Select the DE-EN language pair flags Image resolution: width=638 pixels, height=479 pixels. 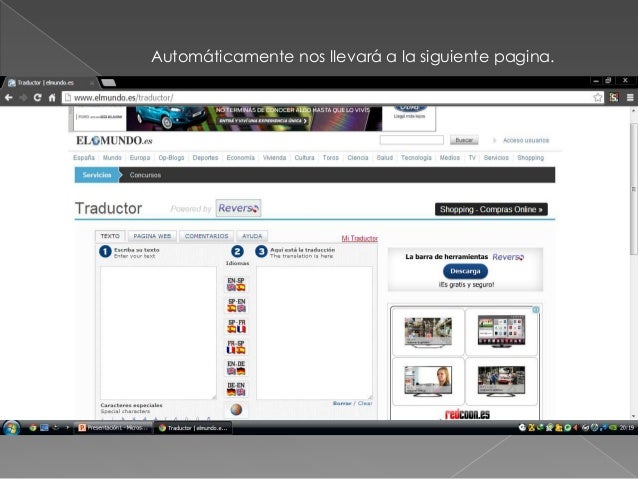236,389
